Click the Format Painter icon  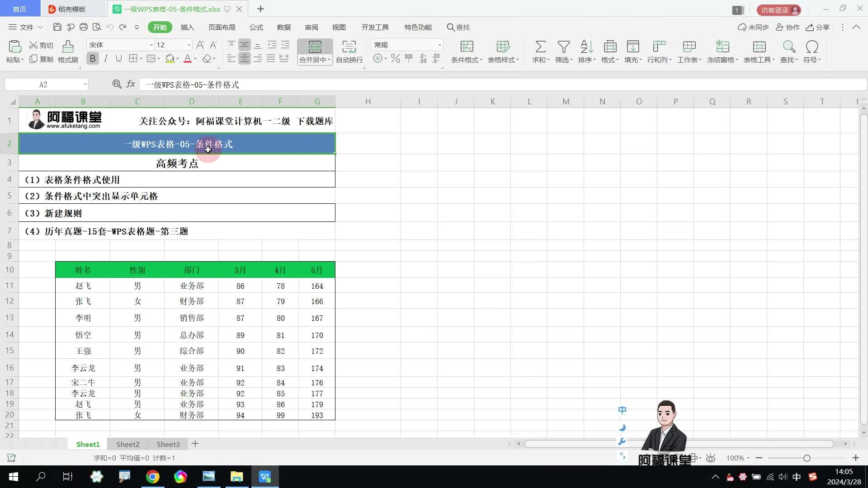[x=68, y=47]
